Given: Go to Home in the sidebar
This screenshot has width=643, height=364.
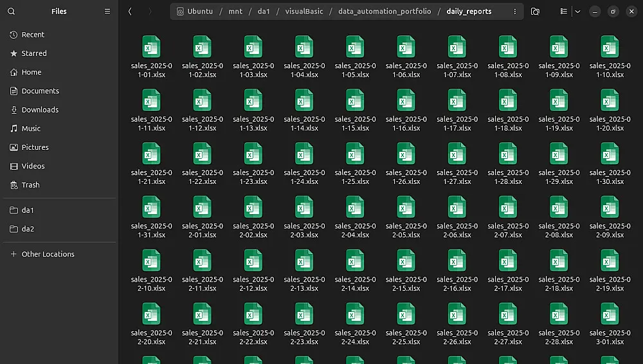Looking at the screenshot, I should coord(59,72).
